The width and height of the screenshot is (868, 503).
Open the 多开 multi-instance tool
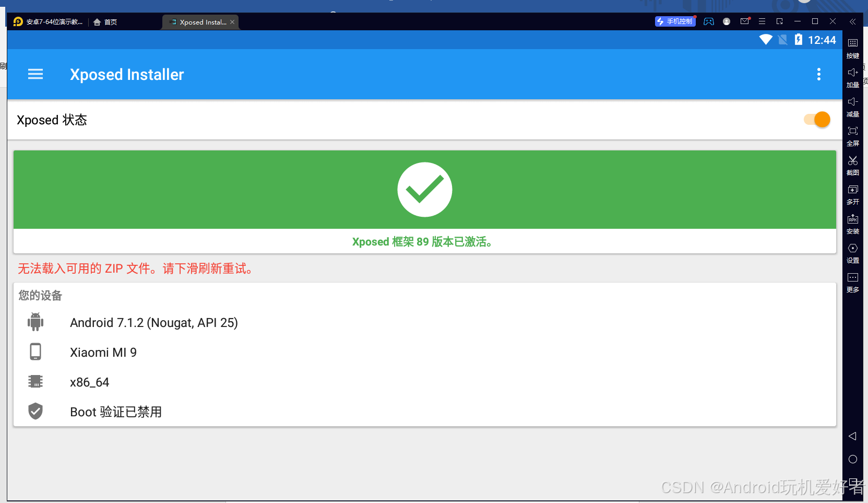[x=853, y=194]
